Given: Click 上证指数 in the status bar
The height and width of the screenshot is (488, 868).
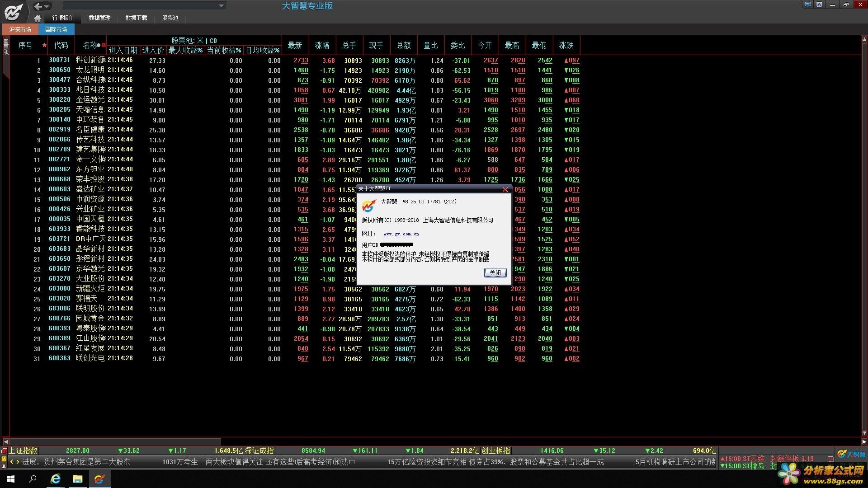Looking at the screenshot, I should point(23,451).
